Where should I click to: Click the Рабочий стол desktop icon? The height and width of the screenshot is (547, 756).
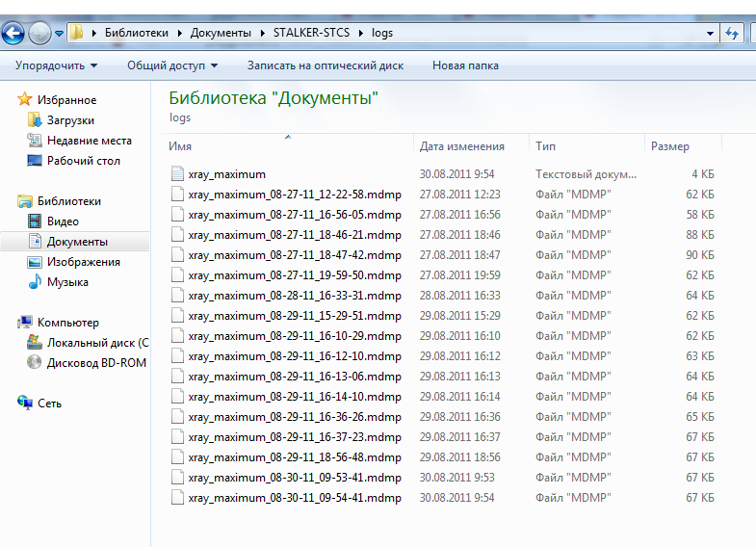[35, 161]
